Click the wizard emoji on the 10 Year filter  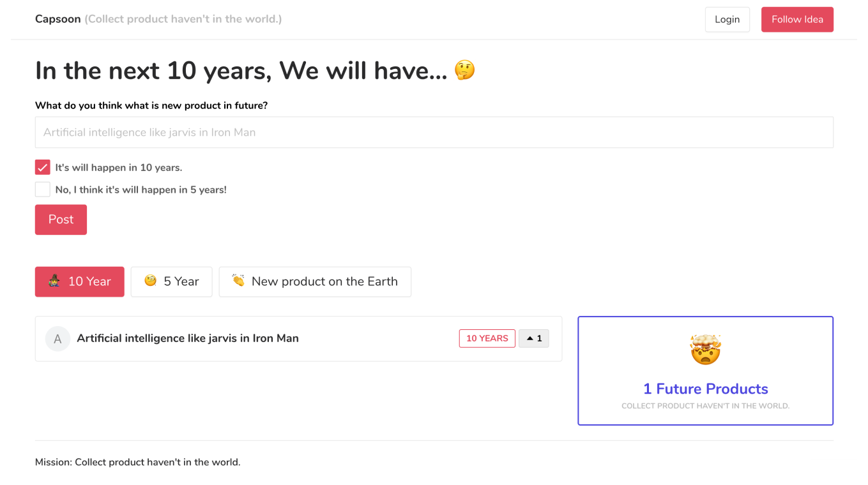(x=53, y=281)
